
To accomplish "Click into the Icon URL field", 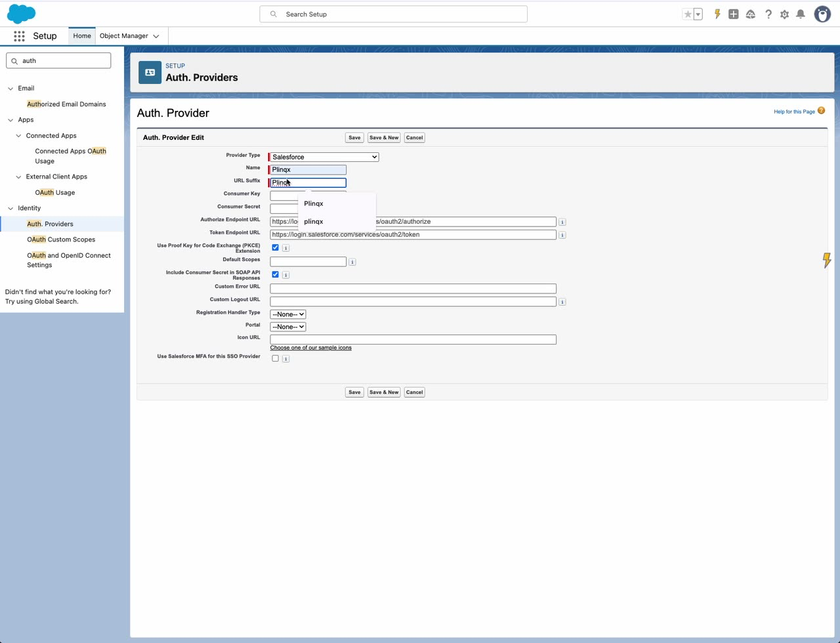I will 413,340.
